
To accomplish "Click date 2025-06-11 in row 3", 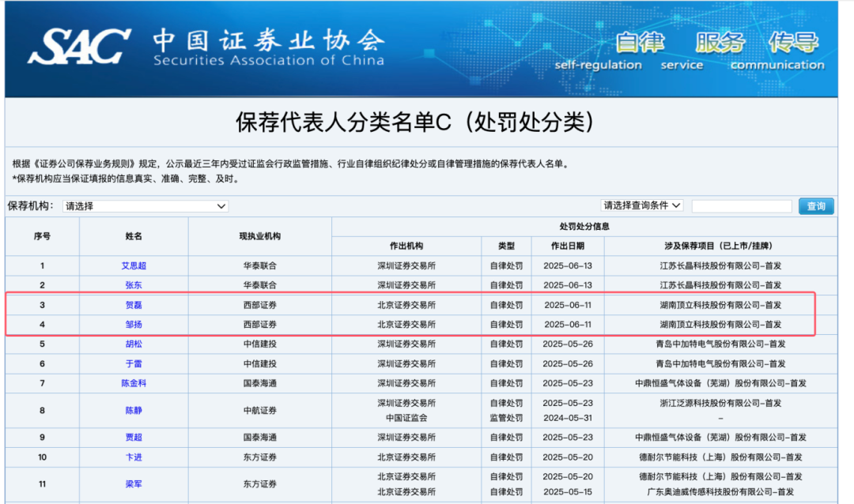I will [568, 306].
